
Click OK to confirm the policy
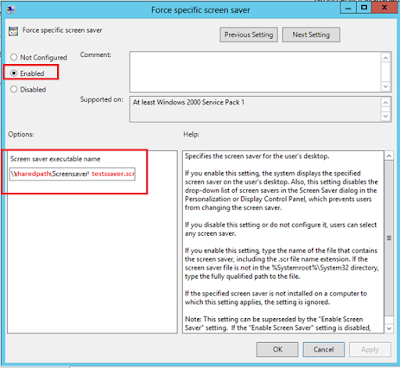(277, 349)
